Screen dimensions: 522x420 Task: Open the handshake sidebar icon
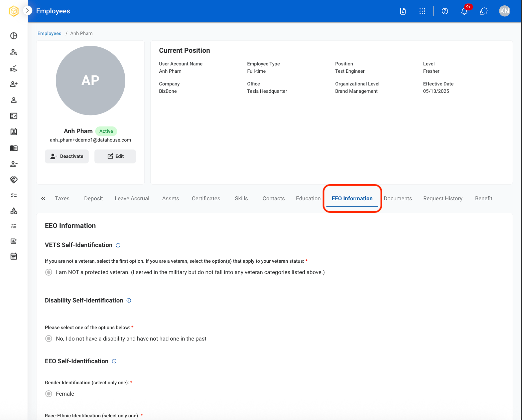[x=14, y=180]
